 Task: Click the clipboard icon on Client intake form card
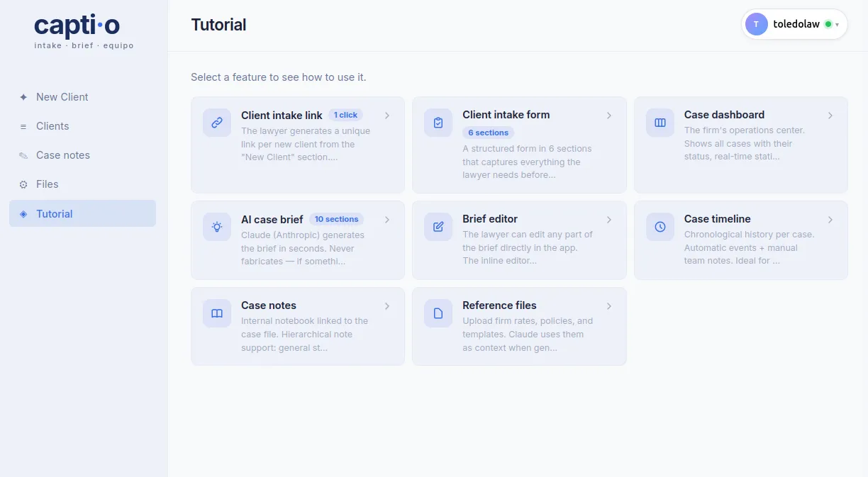pyautogui.click(x=438, y=123)
